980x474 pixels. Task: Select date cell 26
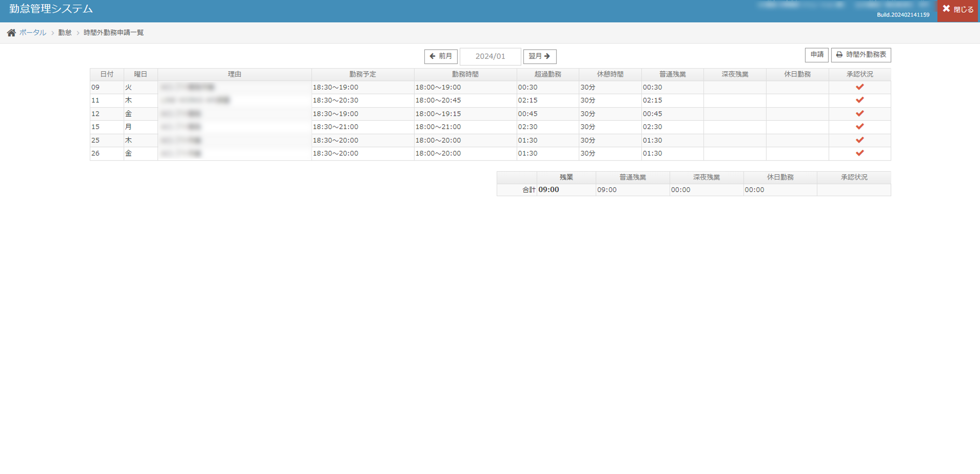(107, 153)
